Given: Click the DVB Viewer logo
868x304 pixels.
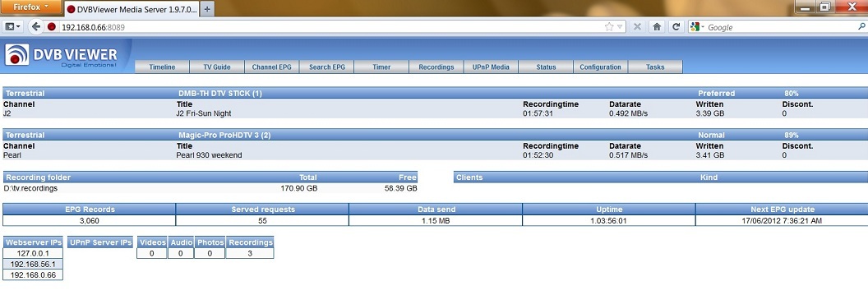Looking at the screenshot, I should (62, 55).
